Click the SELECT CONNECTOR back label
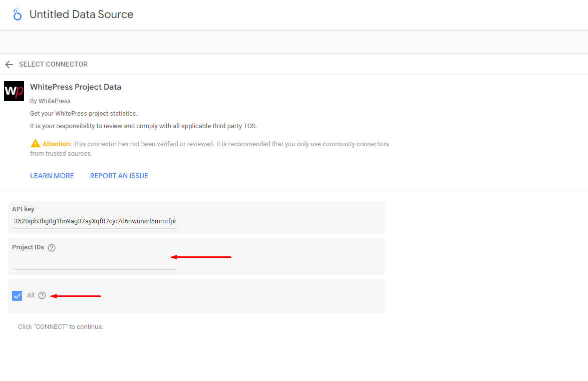588x381 pixels. pyautogui.click(x=53, y=64)
